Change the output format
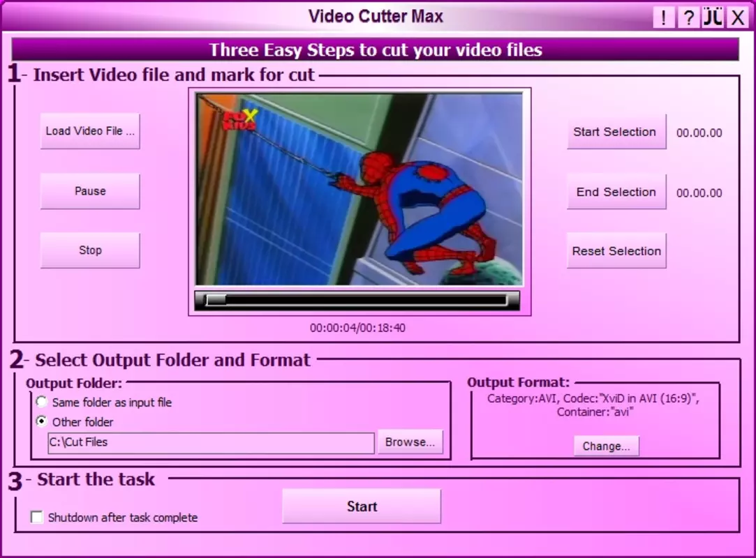This screenshot has height=558, width=756. tap(606, 446)
